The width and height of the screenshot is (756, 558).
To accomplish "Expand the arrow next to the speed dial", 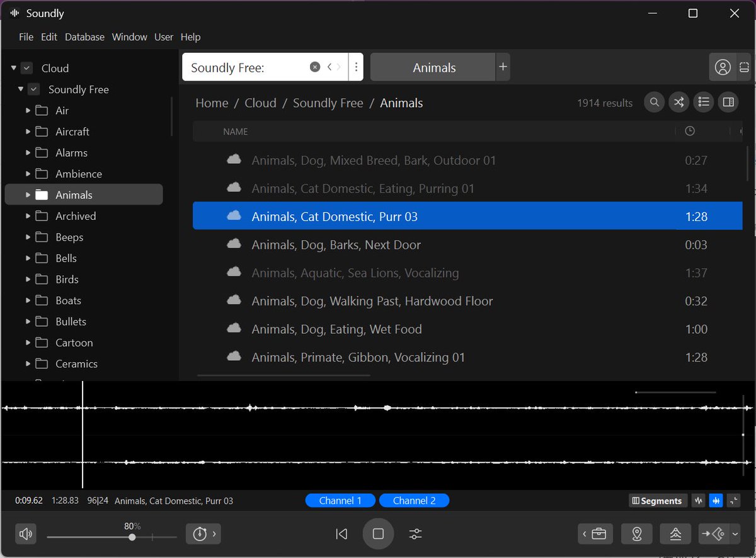I will coord(214,534).
